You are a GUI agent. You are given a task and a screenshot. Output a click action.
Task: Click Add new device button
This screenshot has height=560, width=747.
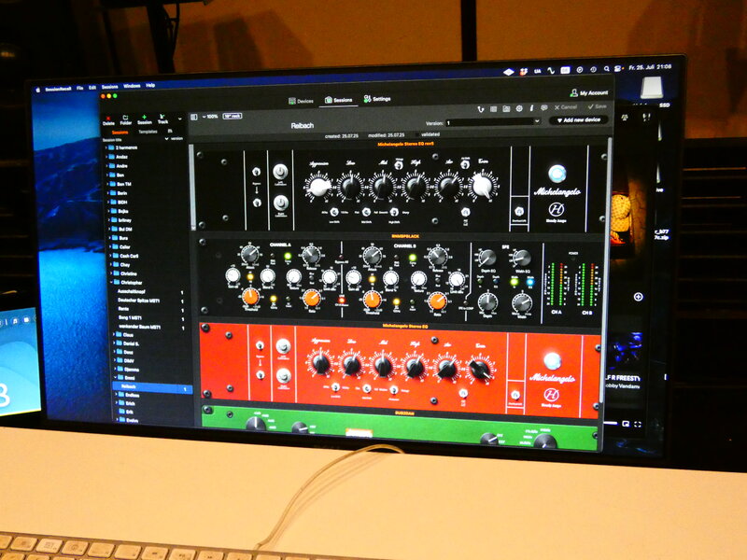point(578,120)
